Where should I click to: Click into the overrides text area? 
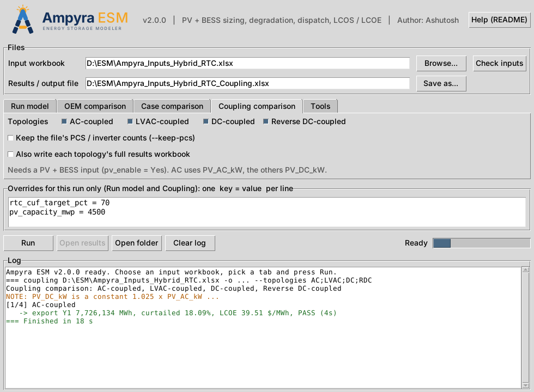pyautogui.click(x=267, y=212)
